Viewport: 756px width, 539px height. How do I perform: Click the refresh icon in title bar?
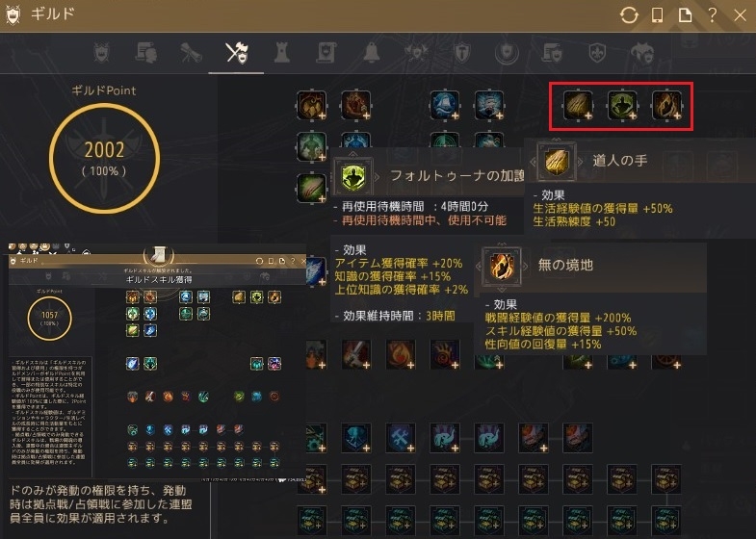click(629, 15)
